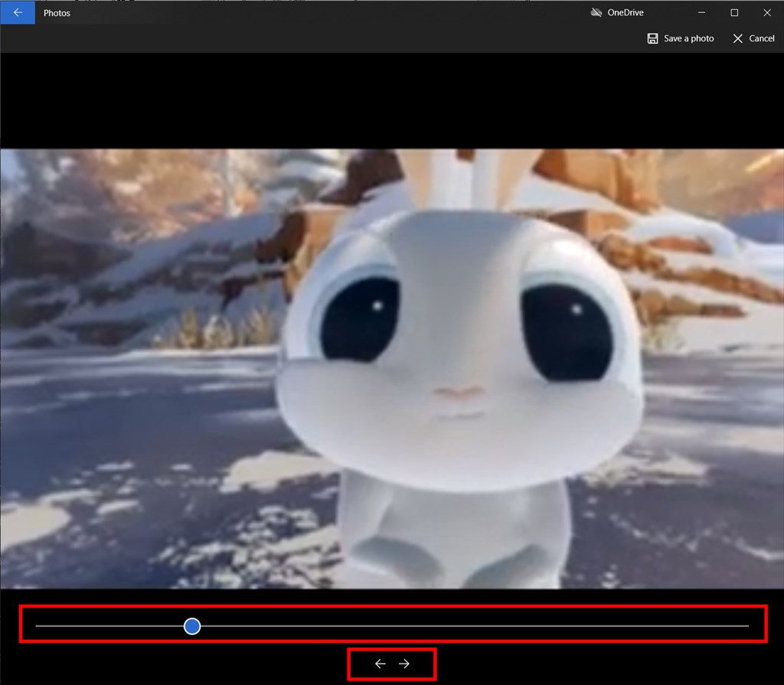Click the Photos title text

57,13
